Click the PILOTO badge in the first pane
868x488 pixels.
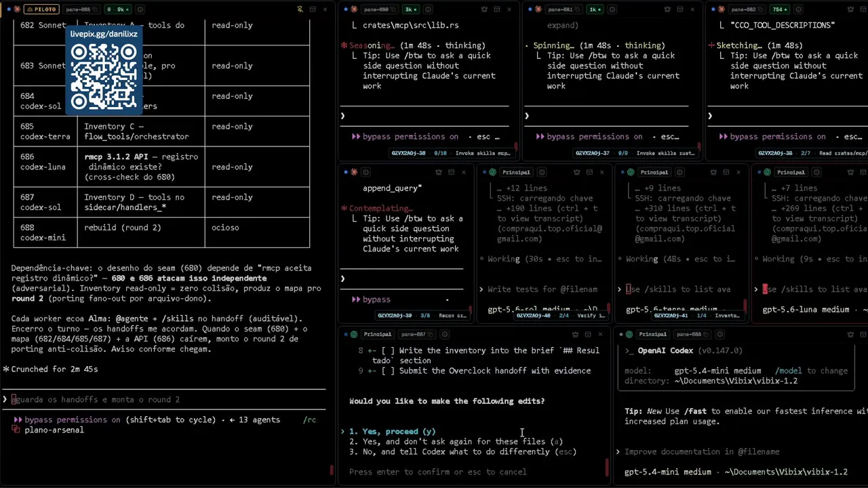tap(41, 9)
